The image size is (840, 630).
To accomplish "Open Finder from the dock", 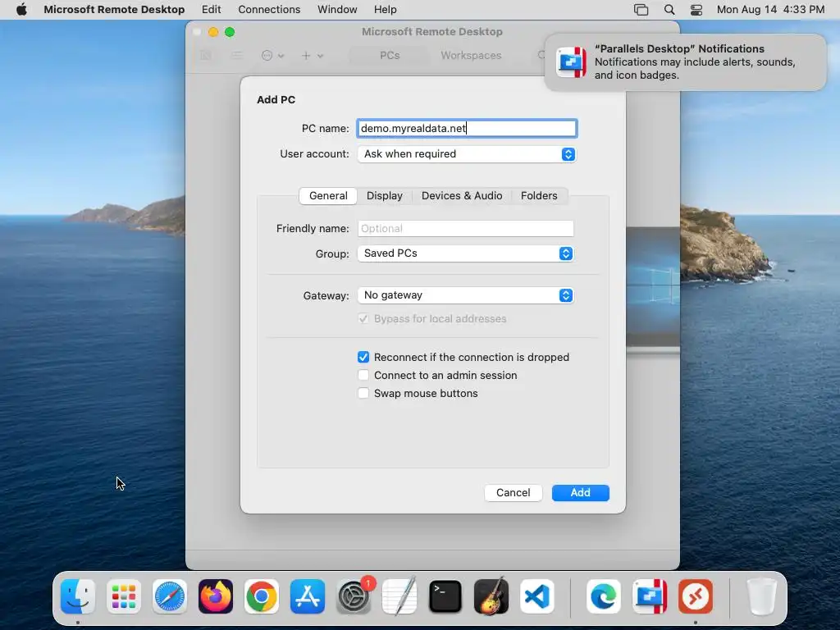I will (78, 596).
